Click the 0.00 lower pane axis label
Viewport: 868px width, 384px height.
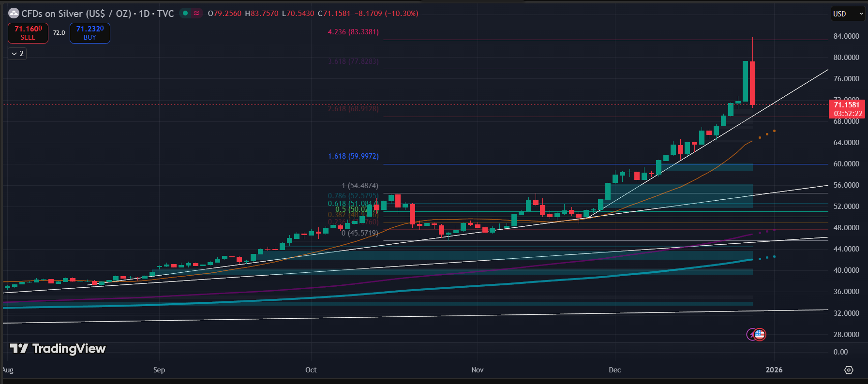(x=840, y=352)
